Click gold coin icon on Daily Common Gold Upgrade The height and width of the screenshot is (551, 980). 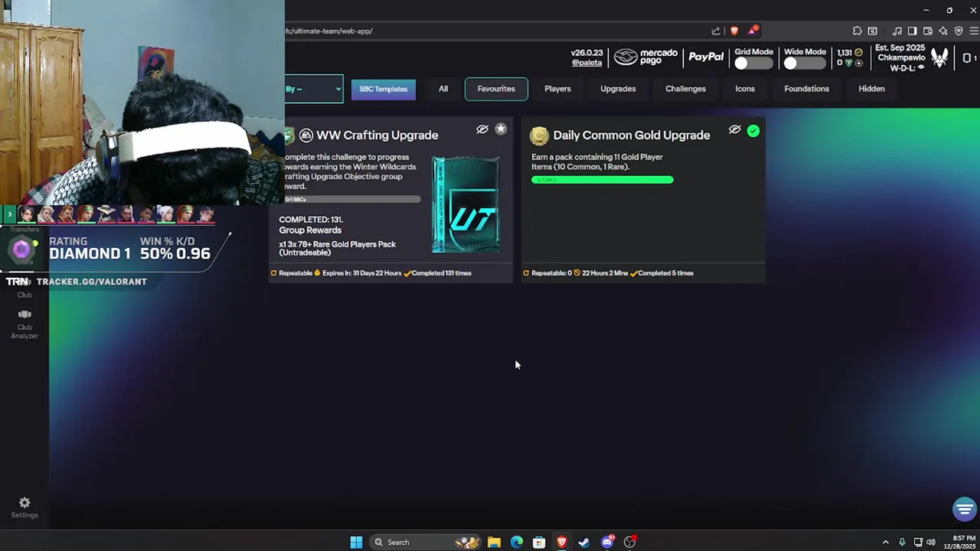click(x=539, y=135)
